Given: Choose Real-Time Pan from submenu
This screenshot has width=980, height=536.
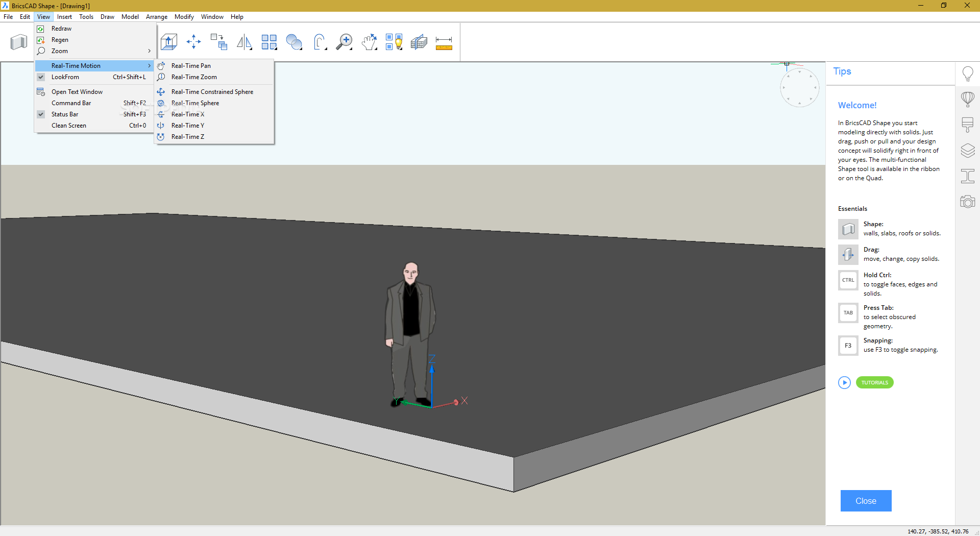Looking at the screenshot, I should click(x=214, y=66).
